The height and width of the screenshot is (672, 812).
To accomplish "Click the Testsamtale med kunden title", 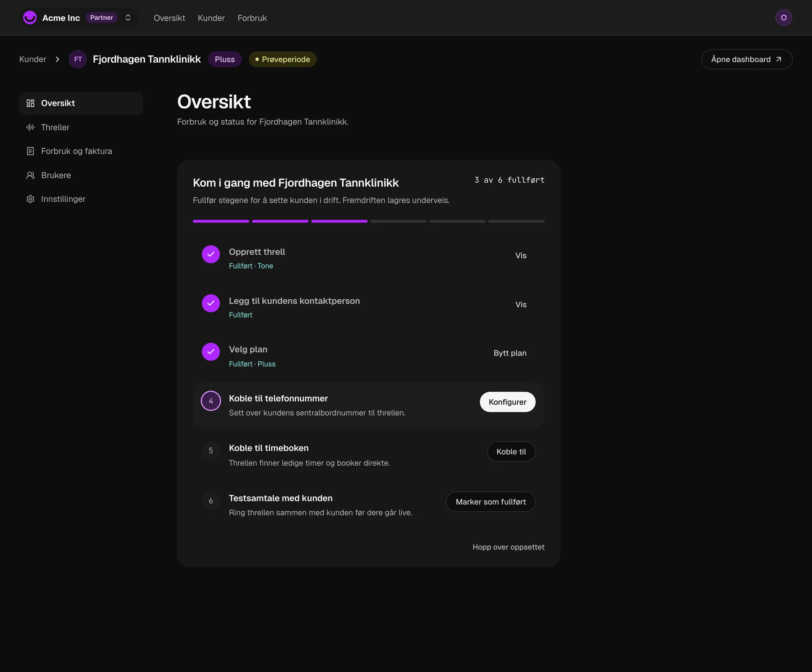I will [x=281, y=498].
